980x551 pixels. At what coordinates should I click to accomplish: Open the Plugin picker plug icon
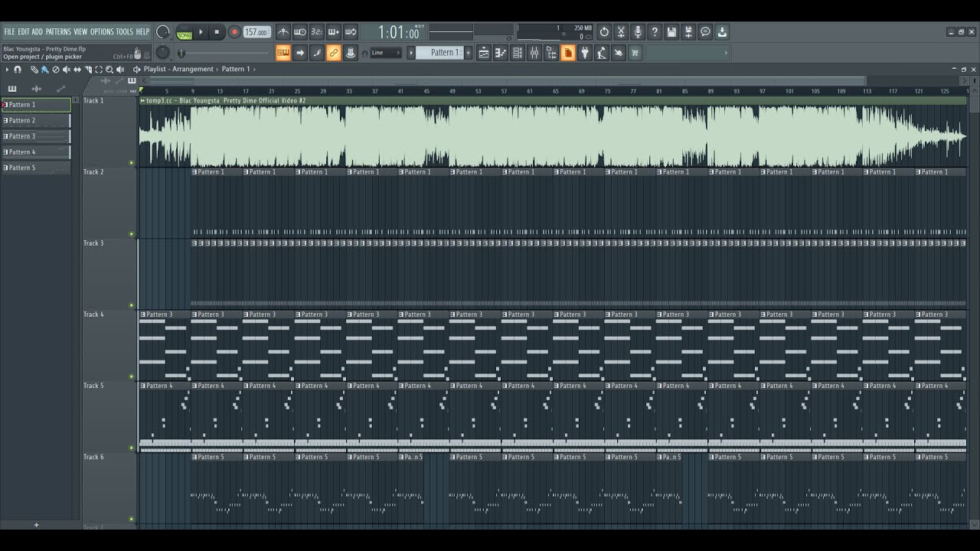585,53
